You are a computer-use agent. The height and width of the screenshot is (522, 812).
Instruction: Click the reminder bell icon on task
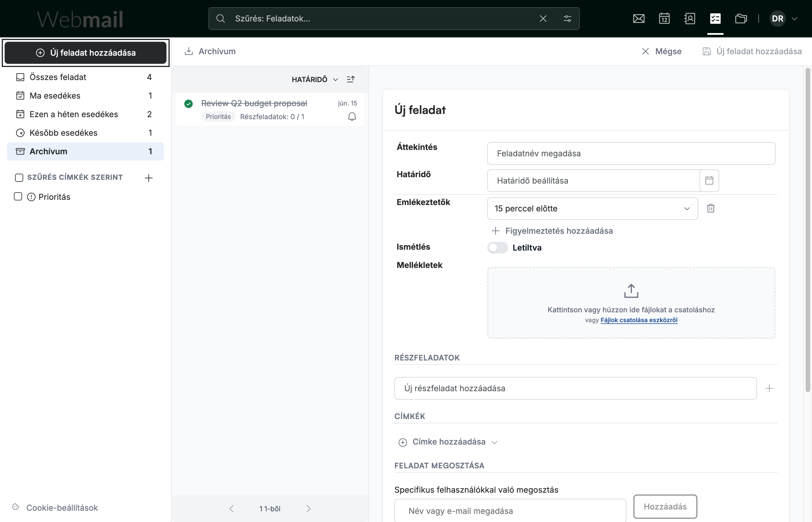coord(352,117)
